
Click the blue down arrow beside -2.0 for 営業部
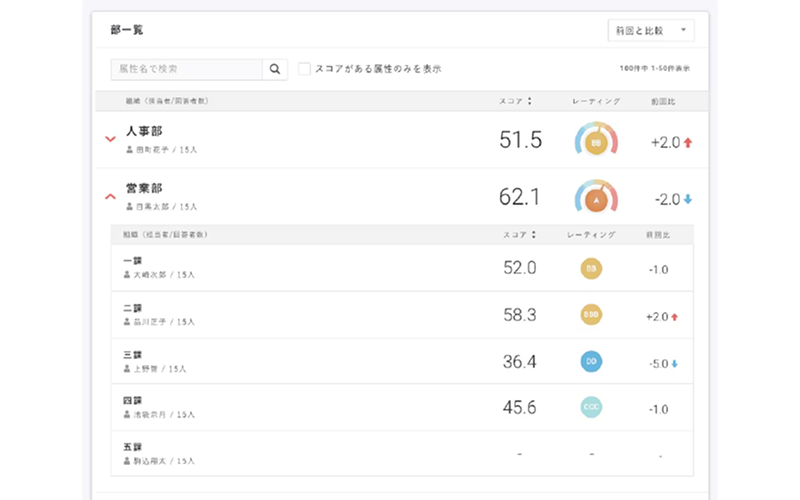click(x=688, y=199)
